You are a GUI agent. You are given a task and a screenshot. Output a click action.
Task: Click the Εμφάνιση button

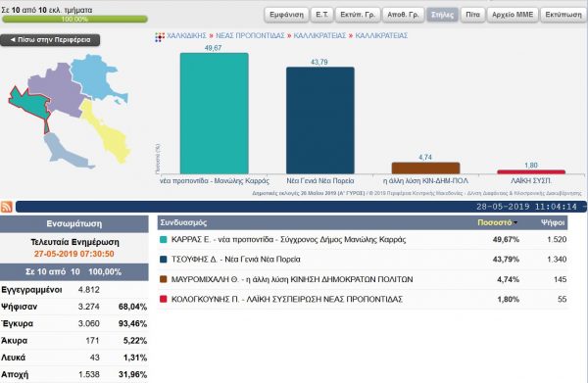(286, 15)
